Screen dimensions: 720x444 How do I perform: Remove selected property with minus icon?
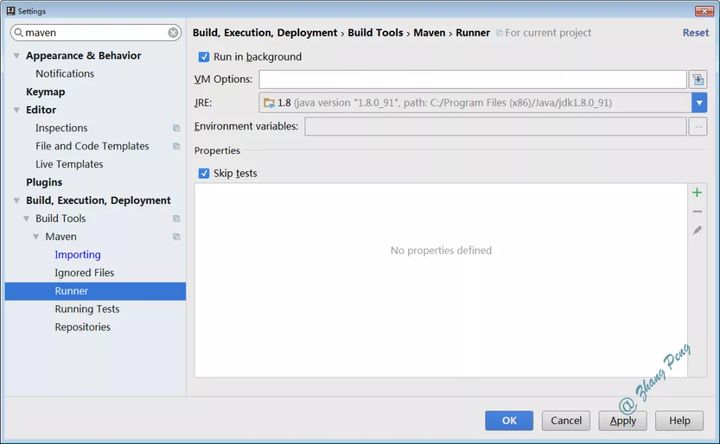coord(697,211)
